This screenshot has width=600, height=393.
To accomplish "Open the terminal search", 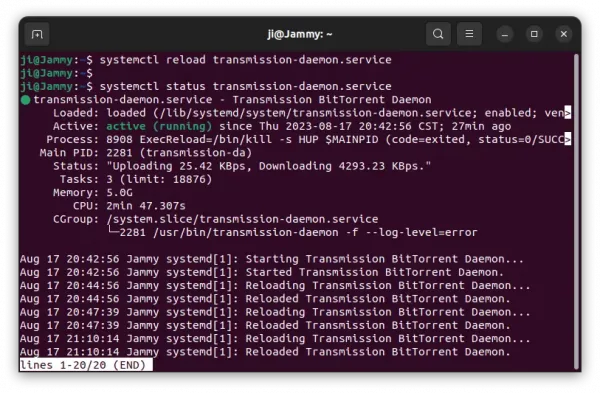I will 438,34.
